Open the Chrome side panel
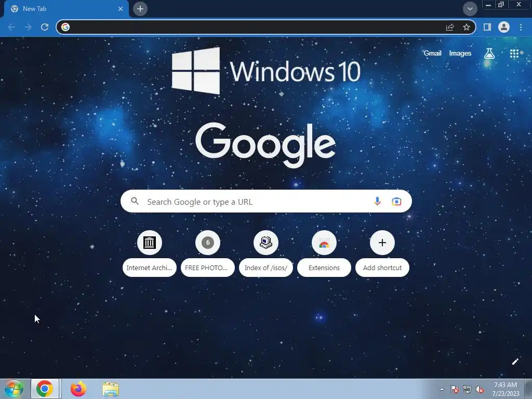Image resolution: width=532 pixels, height=399 pixels. point(487,27)
